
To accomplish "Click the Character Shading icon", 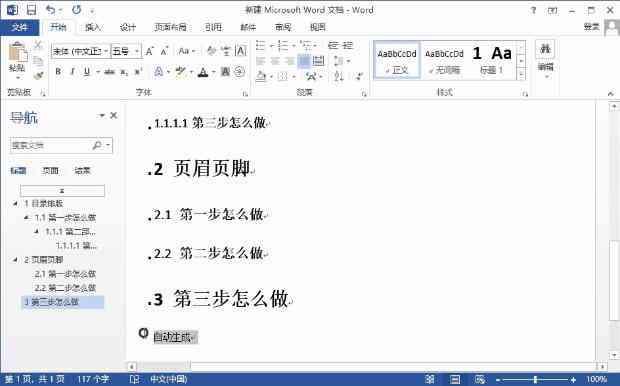I will click(x=225, y=72).
